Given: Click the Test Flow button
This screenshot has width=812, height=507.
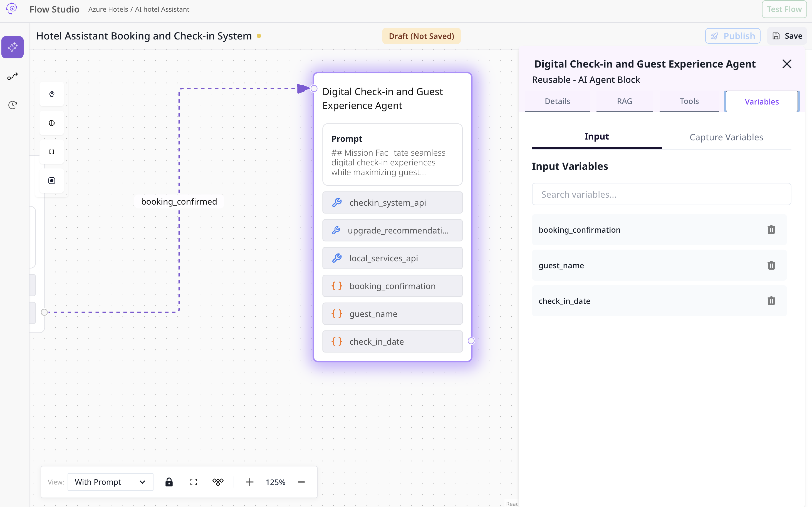Looking at the screenshot, I should (x=784, y=9).
